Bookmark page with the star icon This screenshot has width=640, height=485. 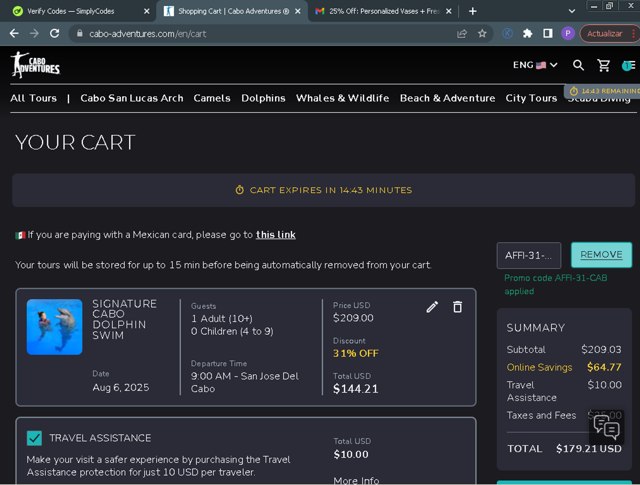tap(482, 33)
